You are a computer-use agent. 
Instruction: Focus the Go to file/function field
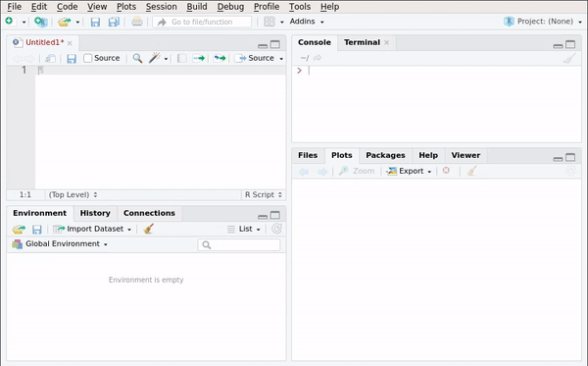(202, 22)
